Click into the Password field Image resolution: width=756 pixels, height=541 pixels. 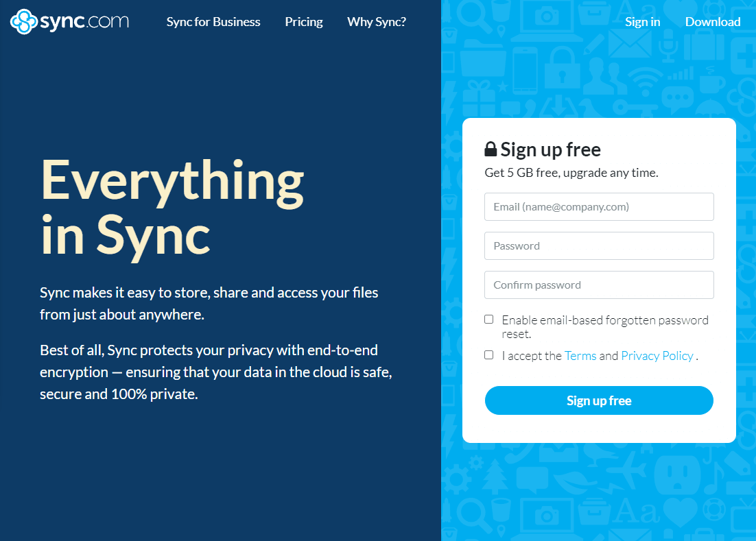599,245
